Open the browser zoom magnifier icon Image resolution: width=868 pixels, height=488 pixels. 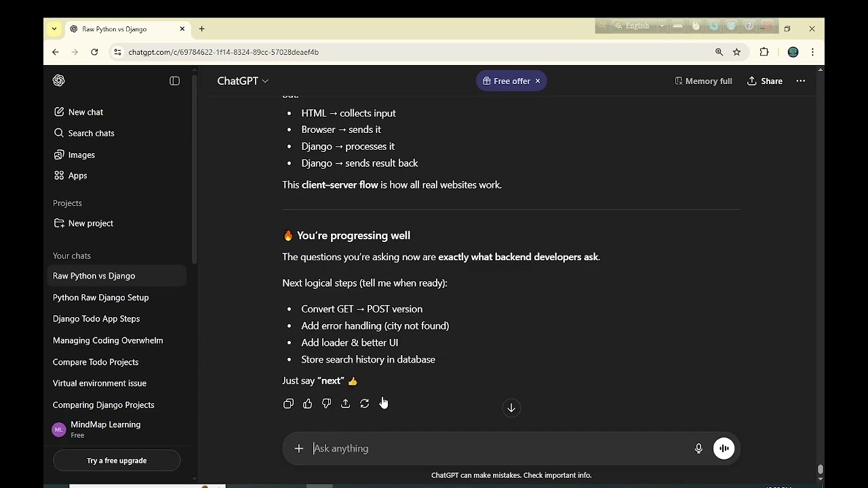[x=719, y=52]
